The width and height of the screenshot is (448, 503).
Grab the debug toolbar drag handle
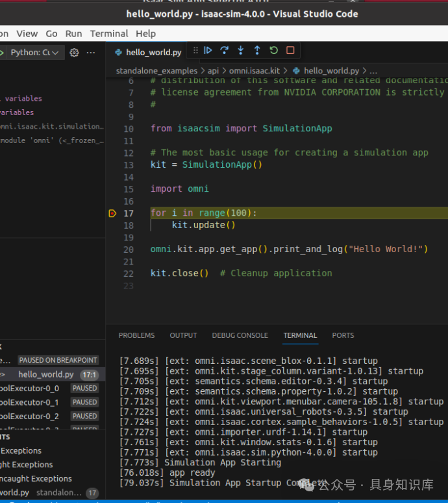point(195,51)
